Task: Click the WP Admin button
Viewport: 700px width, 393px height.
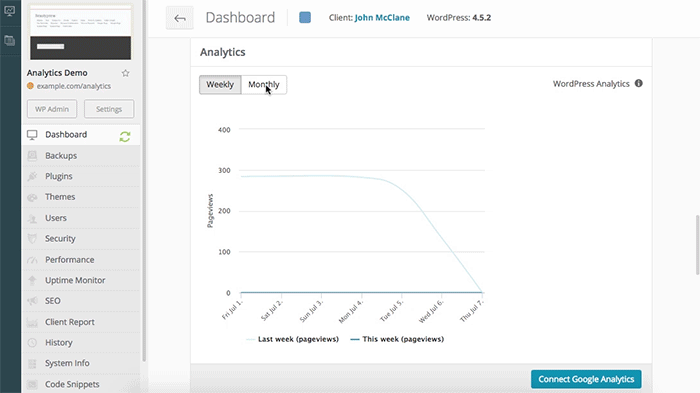Action: (52, 109)
